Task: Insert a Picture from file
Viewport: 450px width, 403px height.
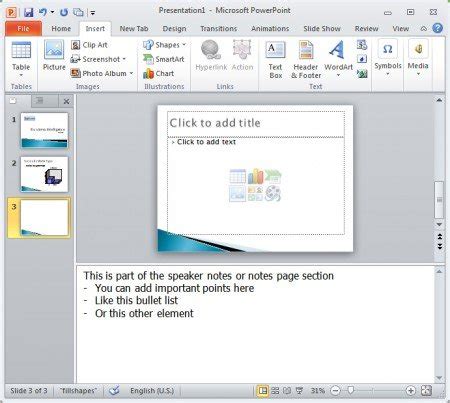Action: point(54,56)
